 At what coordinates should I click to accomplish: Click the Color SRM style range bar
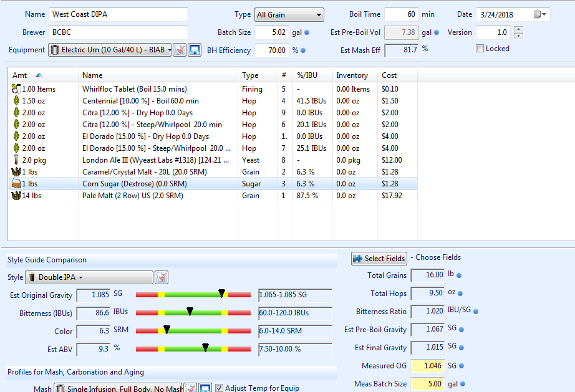click(193, 330)
